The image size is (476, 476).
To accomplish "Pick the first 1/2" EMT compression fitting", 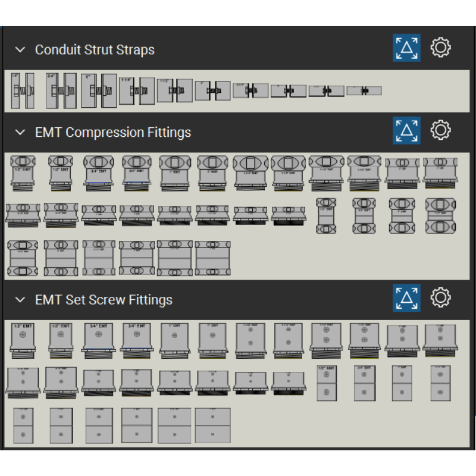I will (23, 173).
